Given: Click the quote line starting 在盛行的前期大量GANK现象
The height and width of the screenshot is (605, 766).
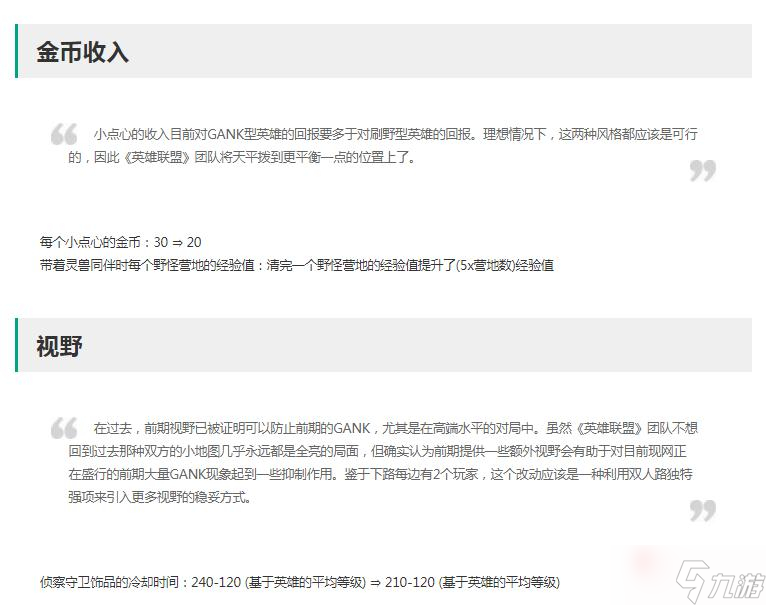Looking at the screenshot, I should click(x=380, y=474).
